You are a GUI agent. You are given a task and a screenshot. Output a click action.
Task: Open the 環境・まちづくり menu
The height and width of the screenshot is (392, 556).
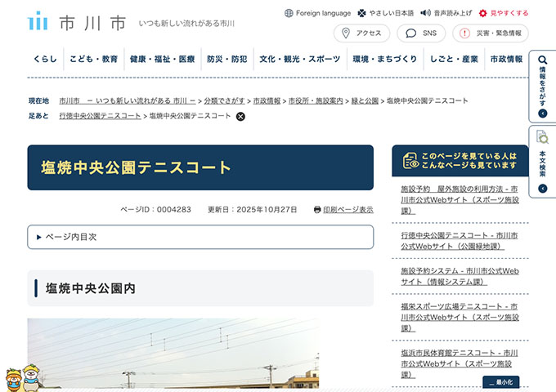coord(385,59)
